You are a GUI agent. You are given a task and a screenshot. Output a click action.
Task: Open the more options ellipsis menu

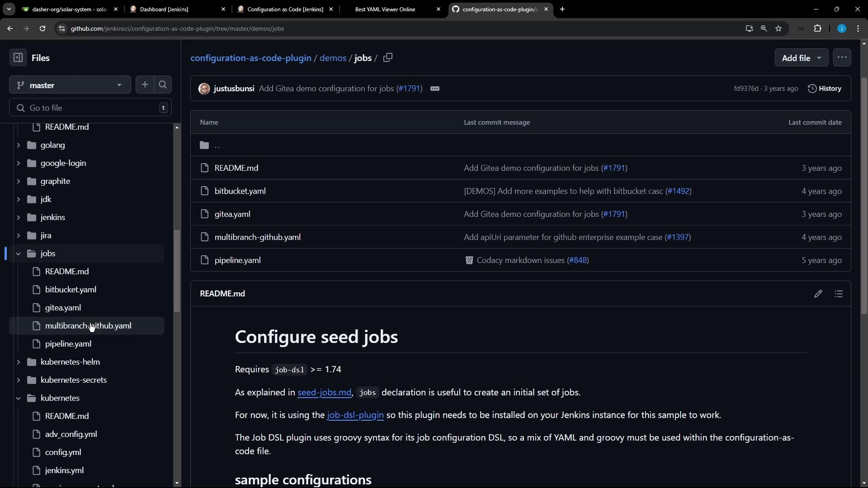842,58
